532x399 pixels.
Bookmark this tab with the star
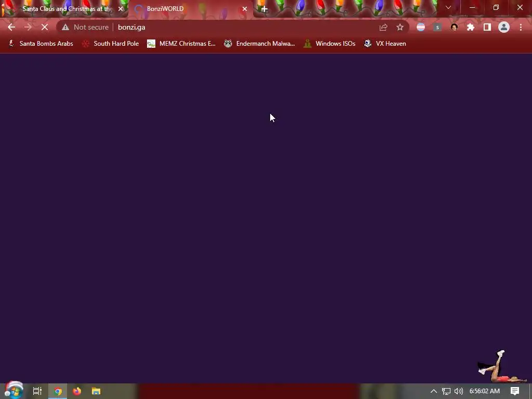[400, 27]
